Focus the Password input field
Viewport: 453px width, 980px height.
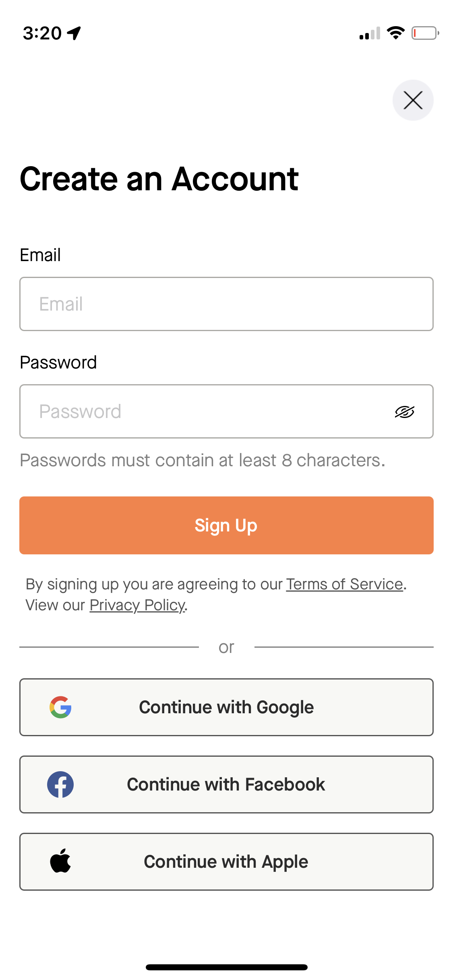205,412
